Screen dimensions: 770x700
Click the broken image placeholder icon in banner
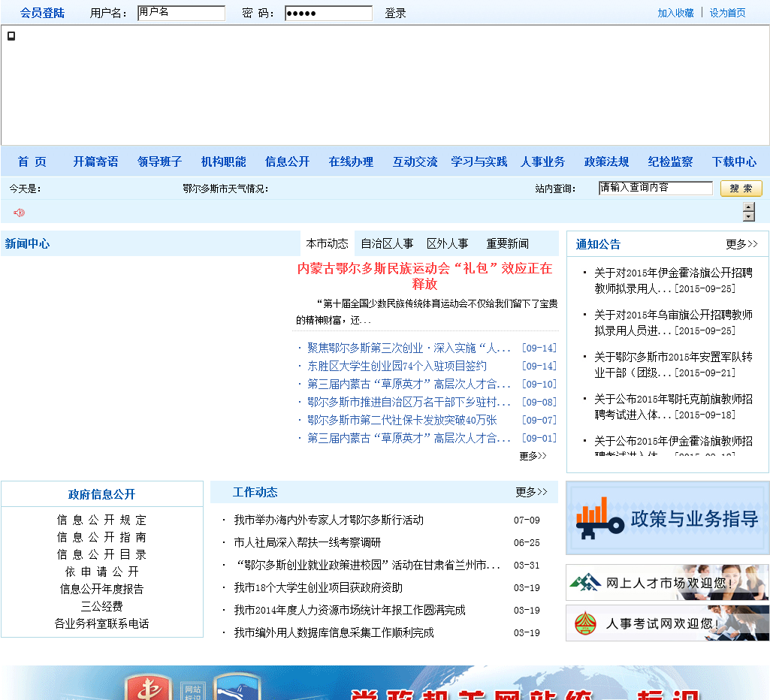(x=11, y=36)
